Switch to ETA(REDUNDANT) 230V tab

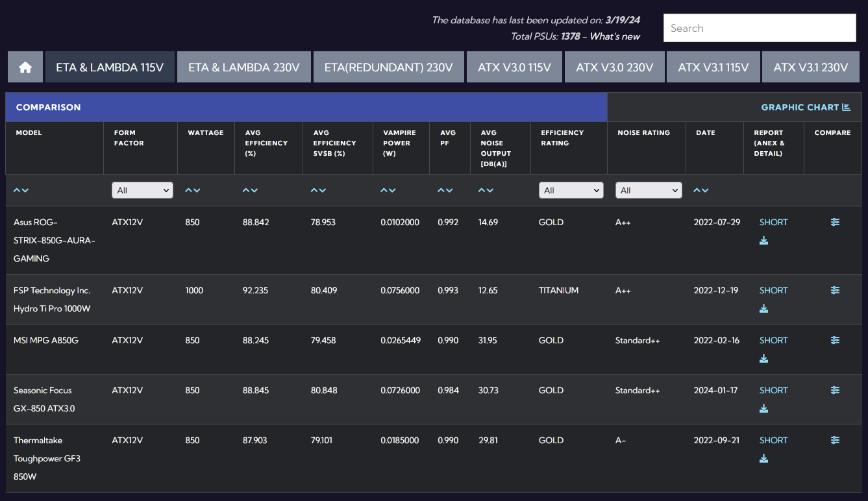pos(389,67)
